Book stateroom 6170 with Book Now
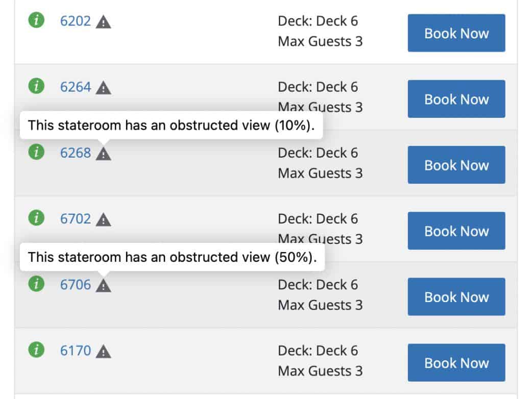The width and height of the screenshot is (532, 399). click(x=456, y=363)
